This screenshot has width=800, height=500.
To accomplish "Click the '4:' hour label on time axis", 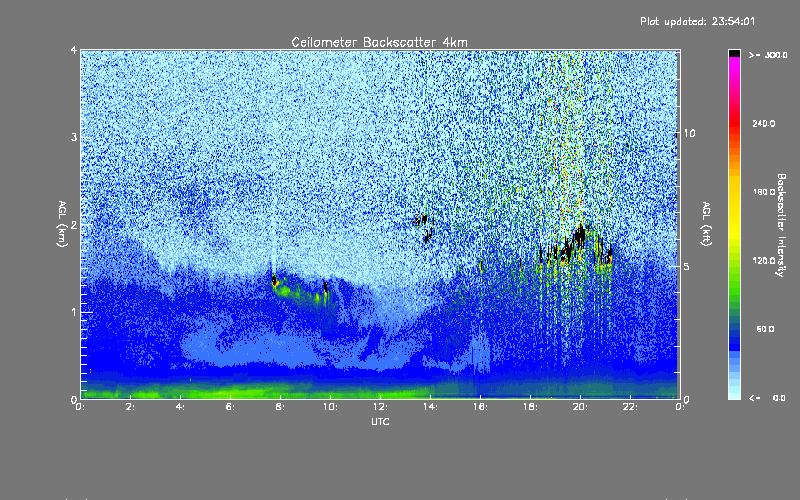I will pos(181,407).
